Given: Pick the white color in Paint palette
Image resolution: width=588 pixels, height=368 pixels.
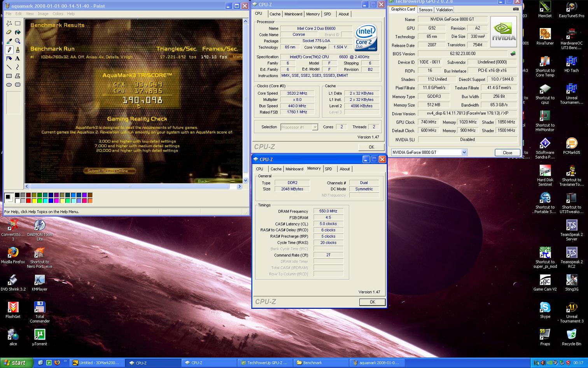Looking at the screenshot, I should 17,201.
